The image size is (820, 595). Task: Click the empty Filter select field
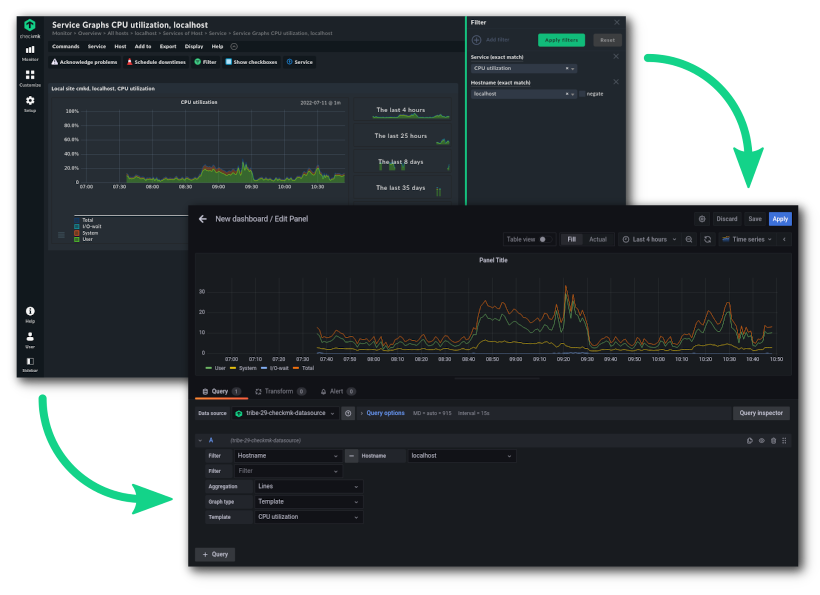pyautogui.click(x=288, y=471)
